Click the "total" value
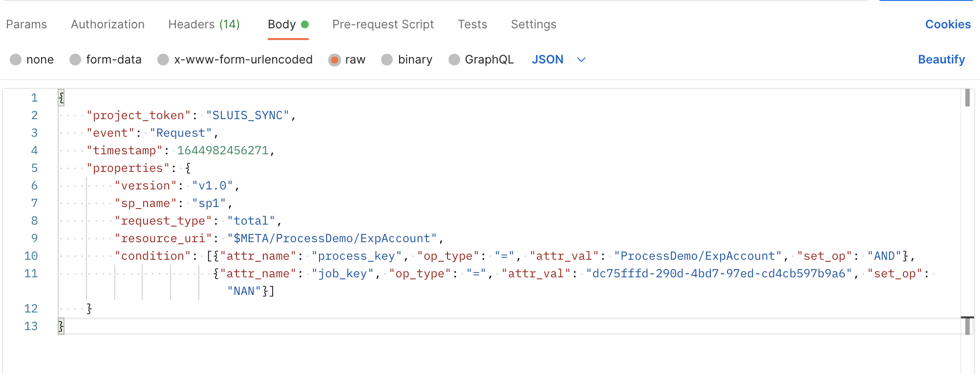This screenshot has width=980, height=374. click(x=251, y=221)
